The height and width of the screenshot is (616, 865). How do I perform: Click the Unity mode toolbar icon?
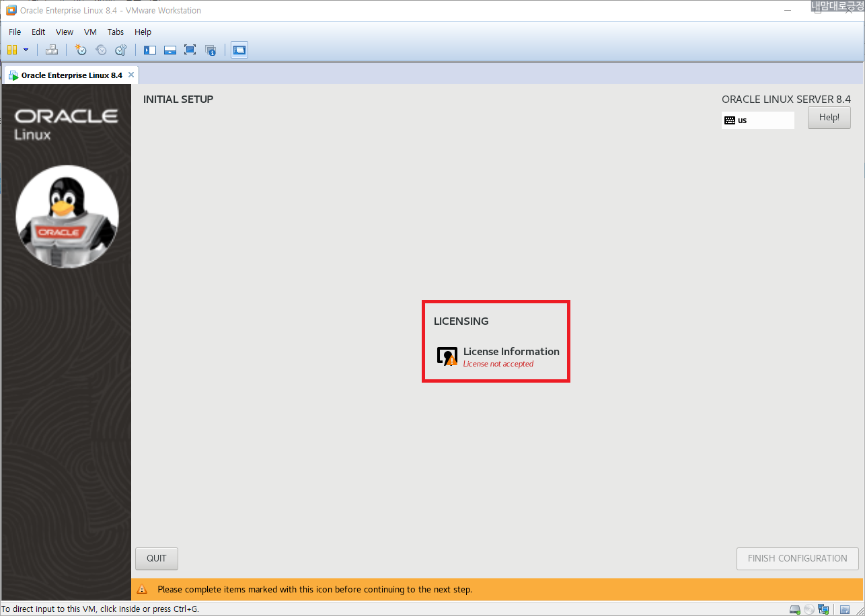click(211, 50)
